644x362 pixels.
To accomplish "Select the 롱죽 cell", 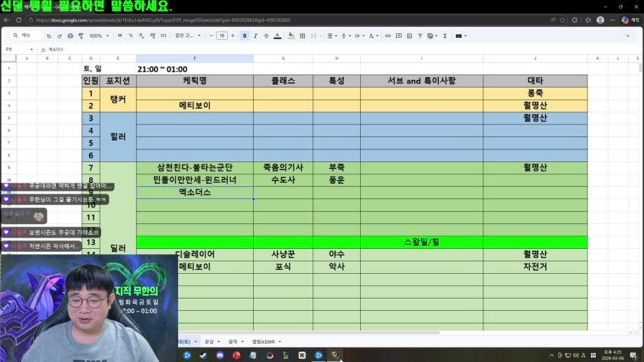I will tap(535, 94).
